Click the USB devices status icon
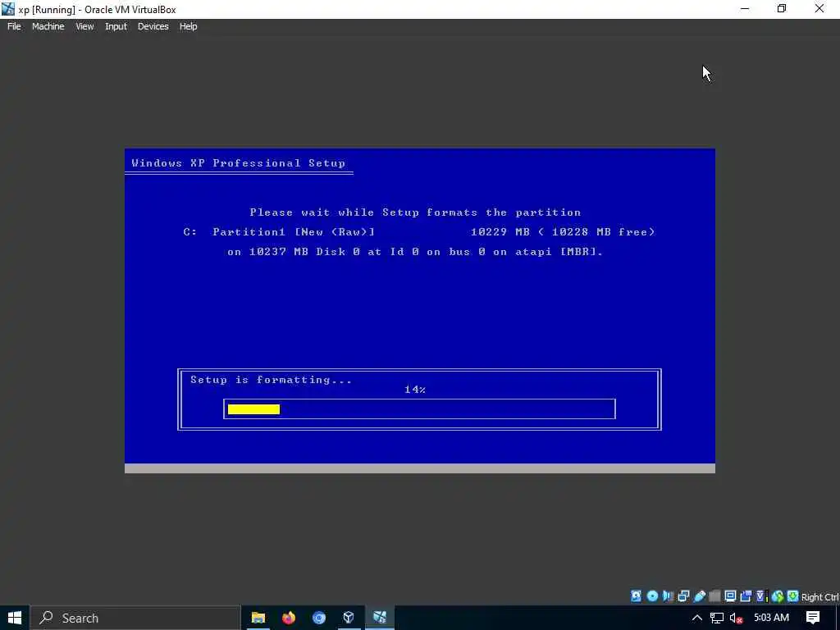 [x=699, y=596]
